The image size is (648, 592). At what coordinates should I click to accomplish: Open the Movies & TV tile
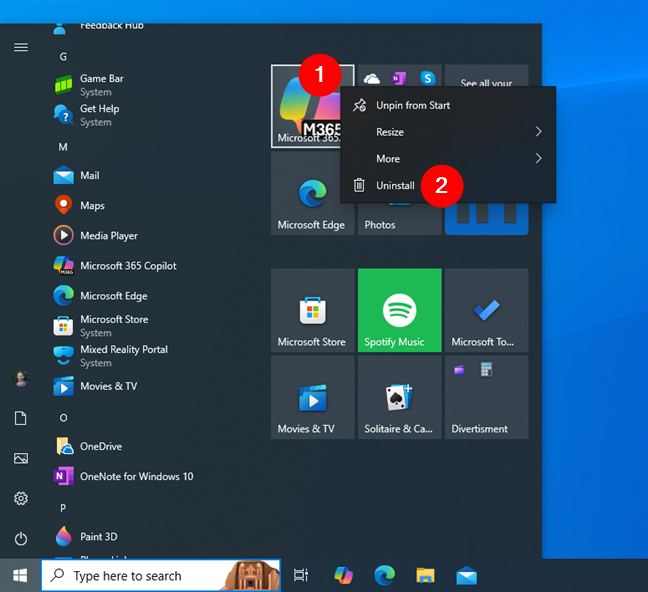313,397
